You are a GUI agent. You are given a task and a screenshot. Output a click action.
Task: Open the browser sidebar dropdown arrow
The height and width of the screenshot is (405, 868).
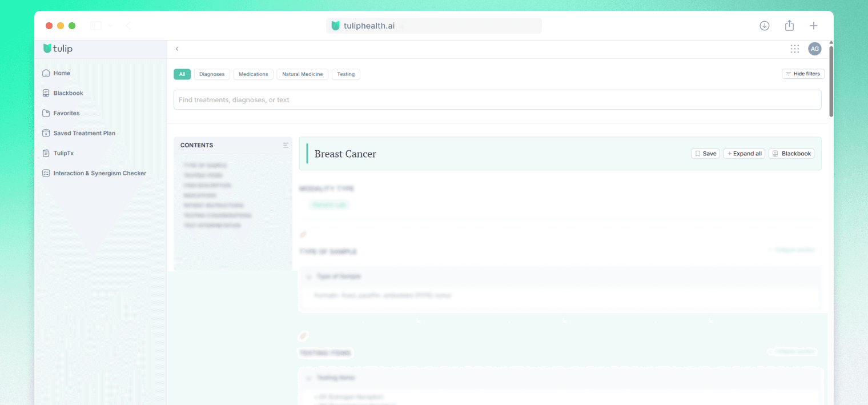click(x=110, y=26)
